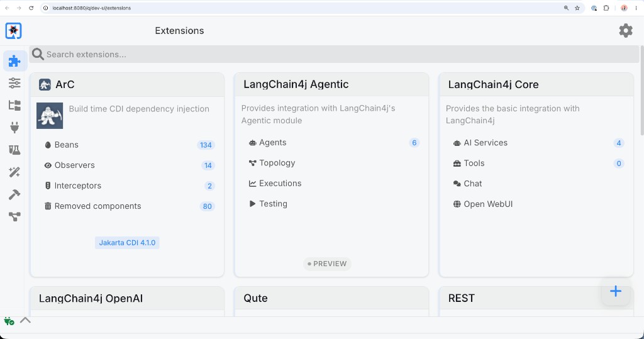Click the Qute card title

pyautogui.click(x=255, y=298)
